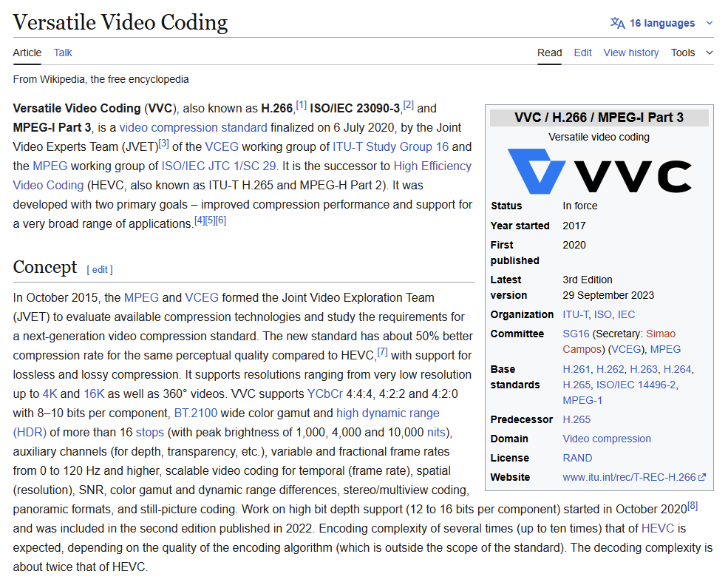Image resolution: width=728 pixels, height=588 pixels.
Task: Open H.263 base standard link
Action: click(644, 369)
